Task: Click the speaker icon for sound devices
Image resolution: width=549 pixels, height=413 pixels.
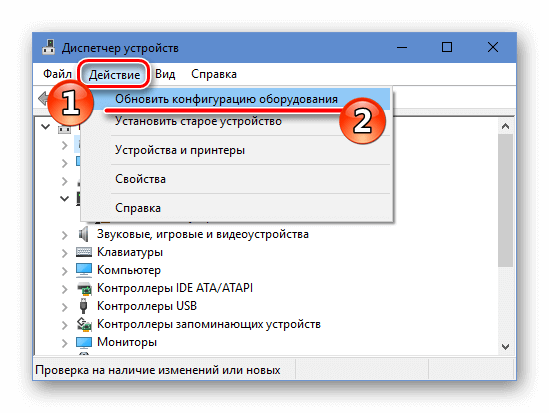Action: pyautogui.click(x=83, y=234)
